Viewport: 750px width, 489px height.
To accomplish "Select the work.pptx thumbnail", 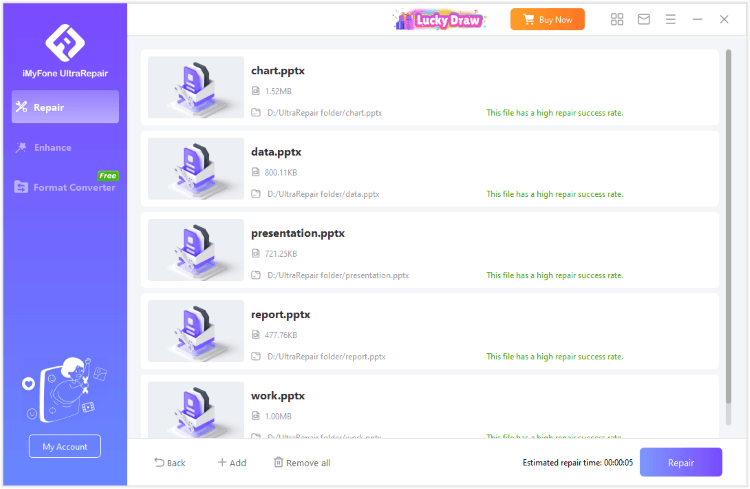I will point(196,410).
